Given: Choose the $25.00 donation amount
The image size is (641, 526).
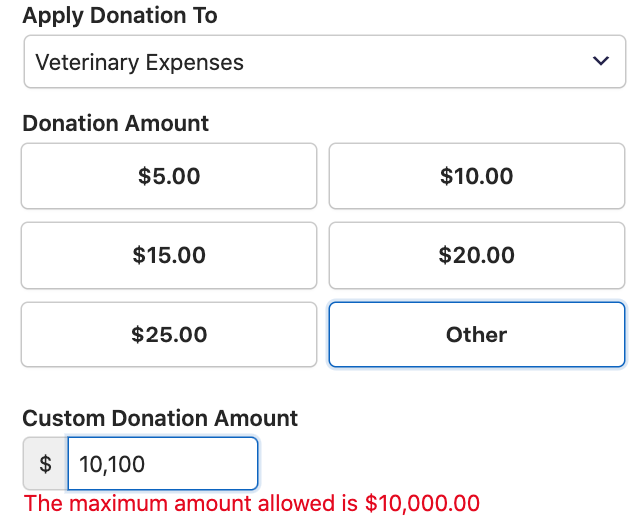Looking at the screenshot, I should 169,334.
